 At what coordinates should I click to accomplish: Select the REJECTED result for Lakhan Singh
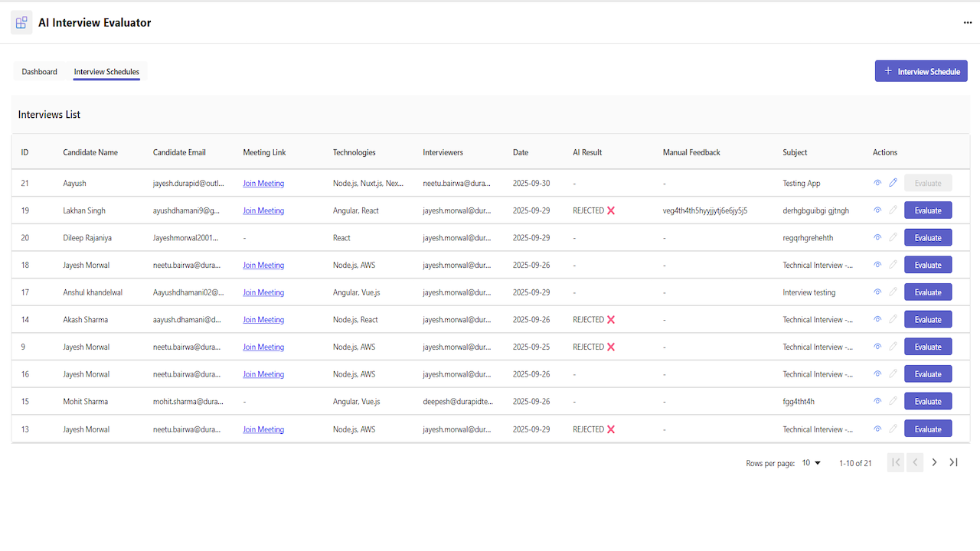pos(594,210)
